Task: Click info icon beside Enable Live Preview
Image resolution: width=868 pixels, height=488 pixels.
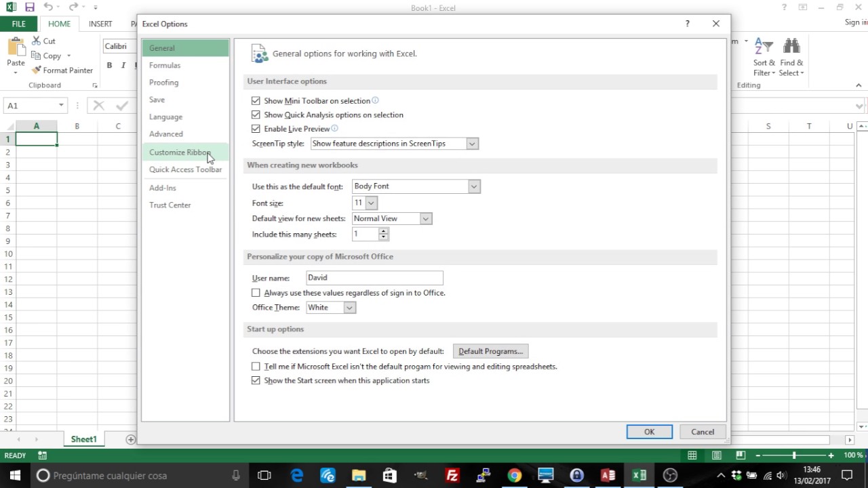Action: click(334, 128)
